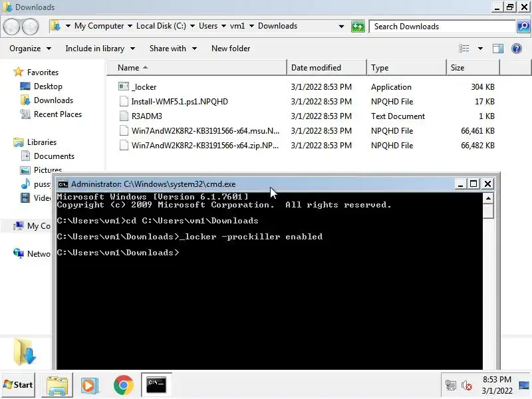Select the _locker application file icon
This screenshot has width=532, height=399.
tap(124, 86)
